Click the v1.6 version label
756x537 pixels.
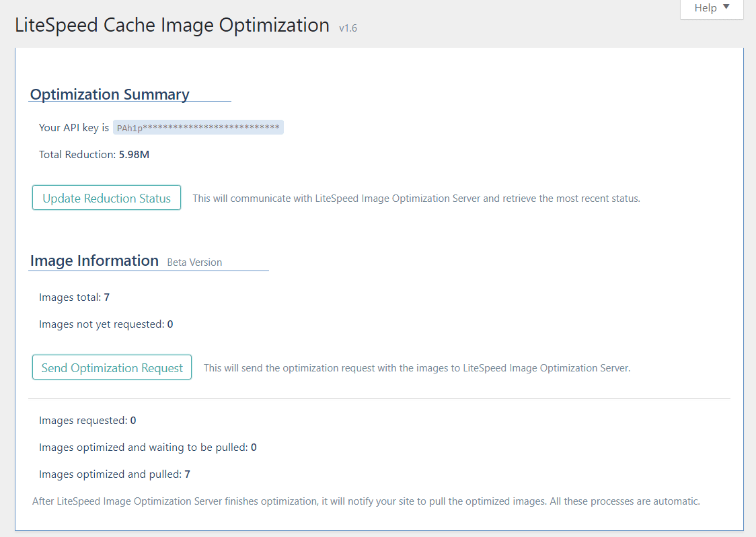348,28
